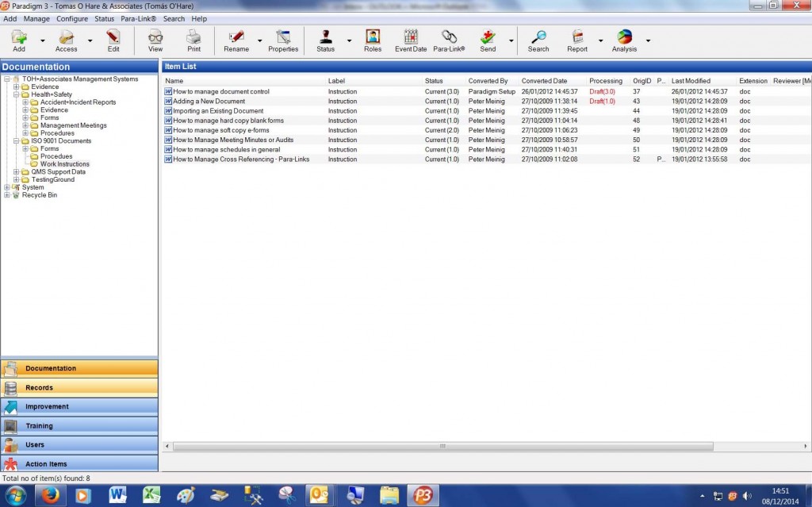
Task: Open the Report button dropdown arrow
Action: 601,40
